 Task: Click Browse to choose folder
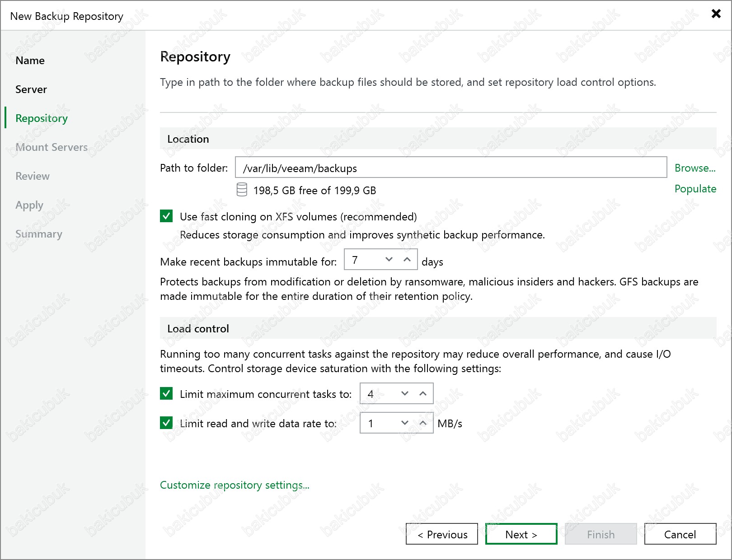click(695, 168)
